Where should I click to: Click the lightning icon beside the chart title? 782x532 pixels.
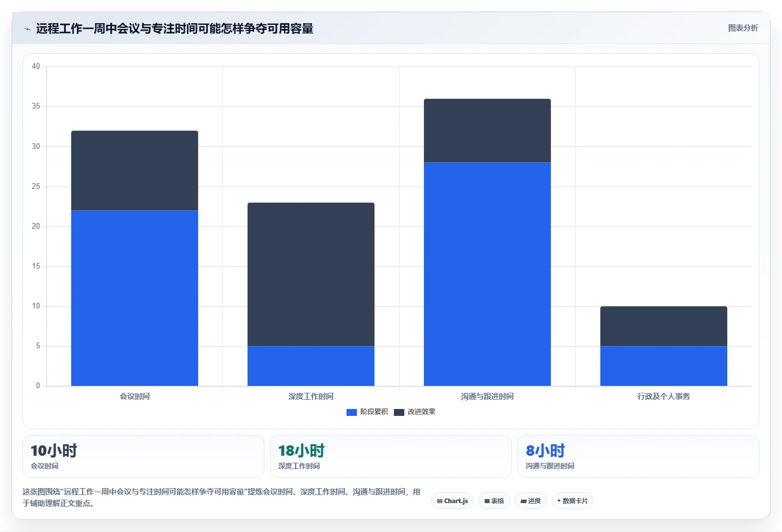(27, 29)
